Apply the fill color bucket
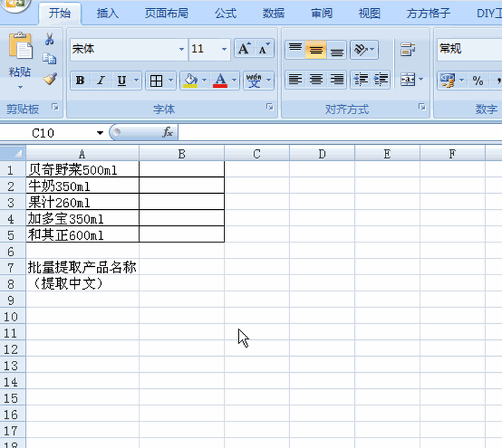The height and width of the screenshot is (448, 502). click(190, 81)
